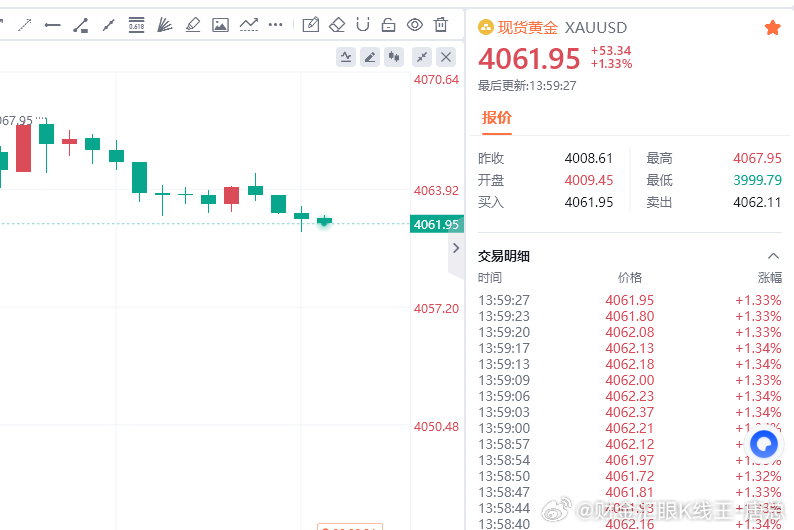The image size is (794, 530).
Task: Click the 最低 value 3999.79
Action: [x=757, y=180]
